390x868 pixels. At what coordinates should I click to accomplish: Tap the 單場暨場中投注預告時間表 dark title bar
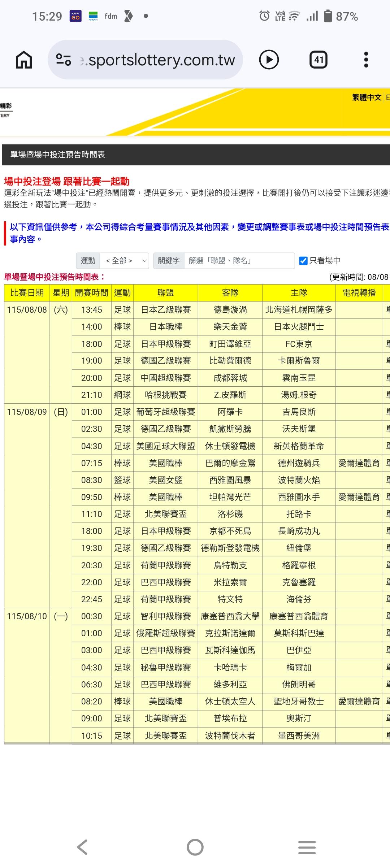click(x=196, y=155)
